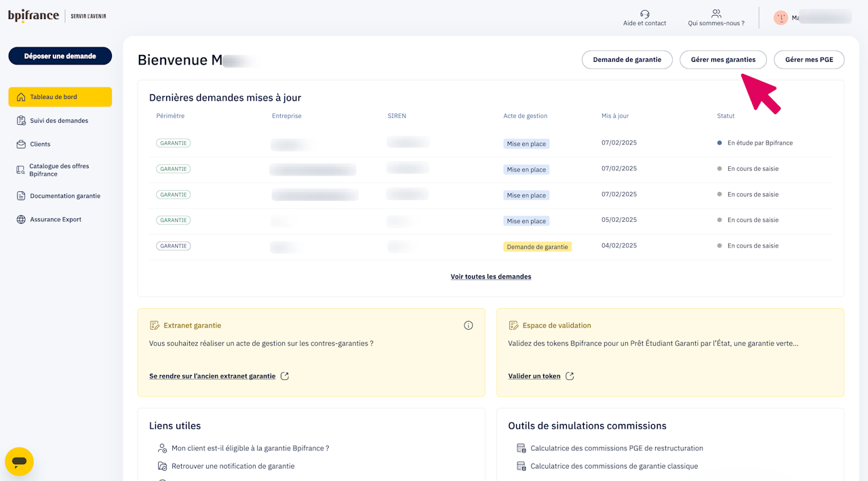
Task: Open the Qui sommes-nous ? people icon
Action: pos(716,14)
